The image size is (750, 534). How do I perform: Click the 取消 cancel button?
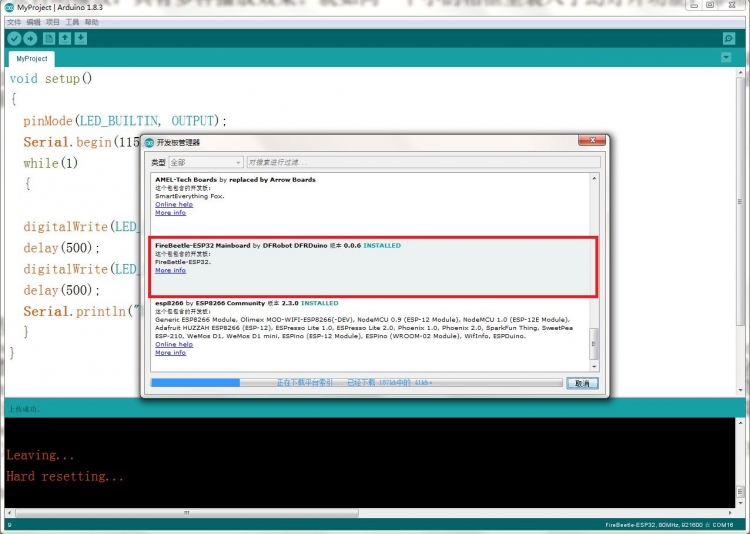coord(582,383)
